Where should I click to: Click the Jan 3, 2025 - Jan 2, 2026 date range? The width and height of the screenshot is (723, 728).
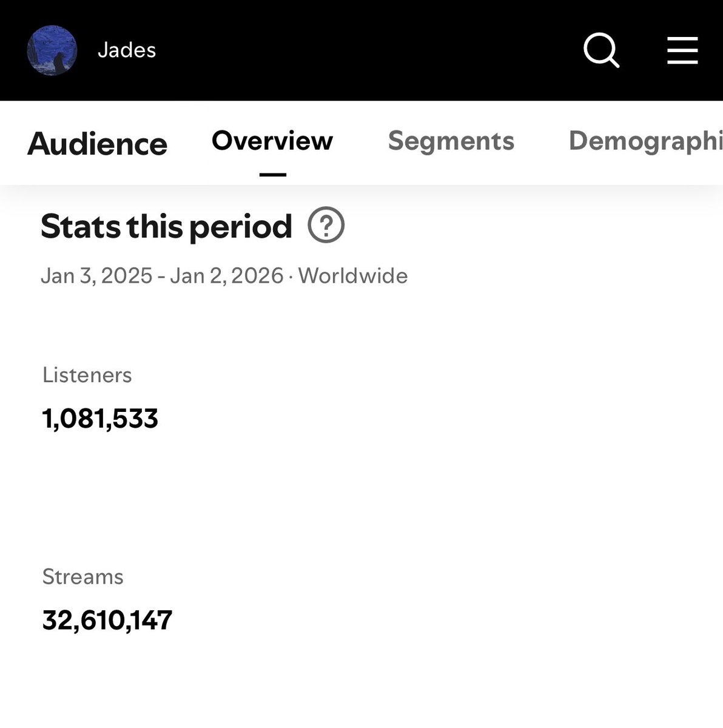point(162,276)
